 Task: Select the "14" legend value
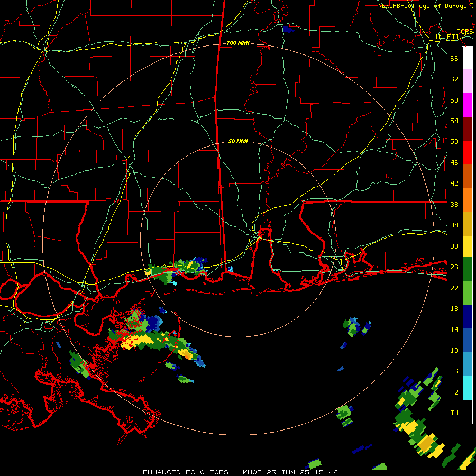click(x=454, y=330)
